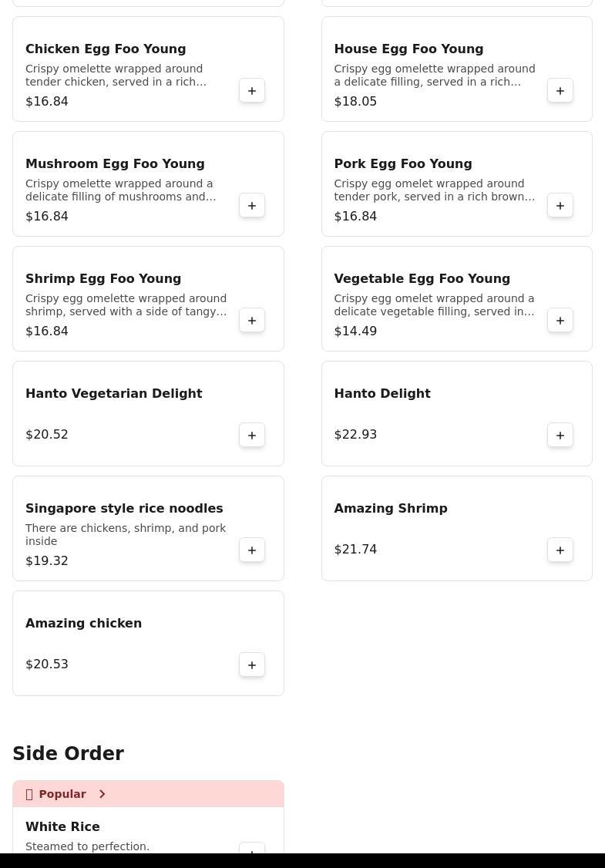Add Hanto Delight to cart
This screenshot has height=868, width=605.
pyautogui.click(x=560, y=436)
